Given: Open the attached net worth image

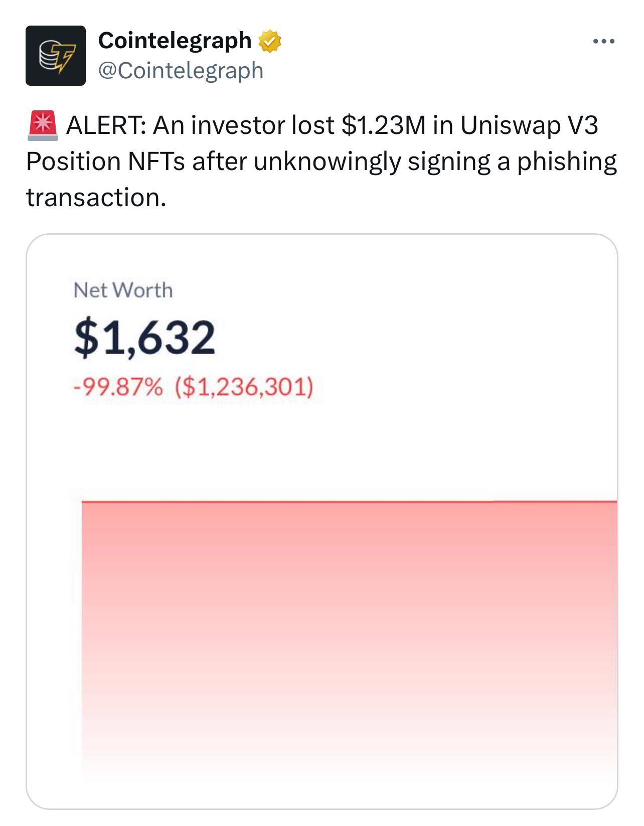Looking at the screenshot, I should click(x=321, y=522).
